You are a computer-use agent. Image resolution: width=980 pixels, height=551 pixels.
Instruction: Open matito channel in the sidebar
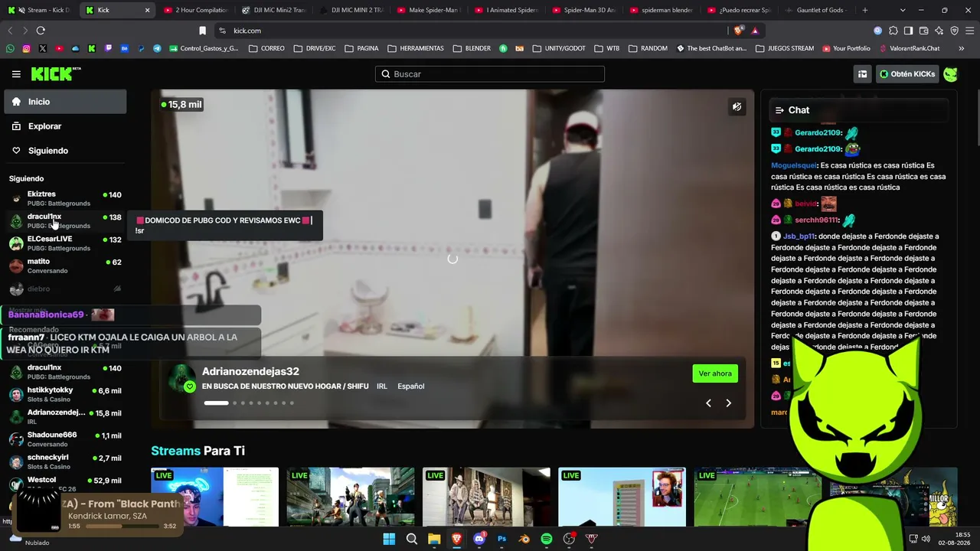(65, 266)
